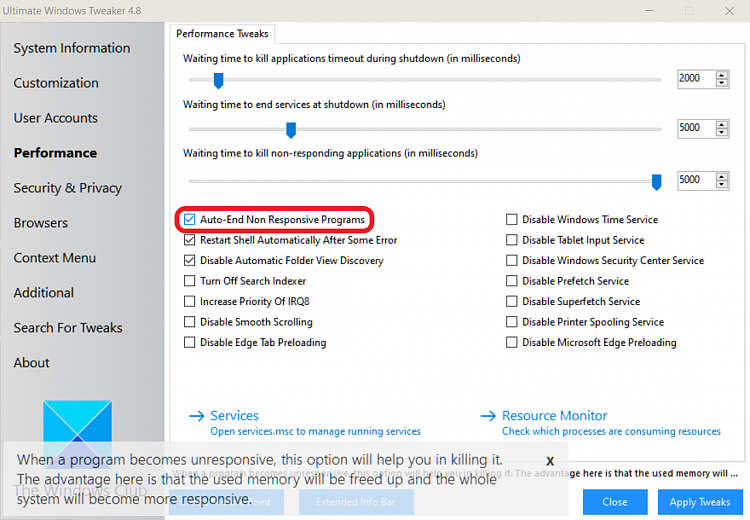750x520 pixels.
Task: Click the Apply Tweaks button
Action: coord(700,502)
